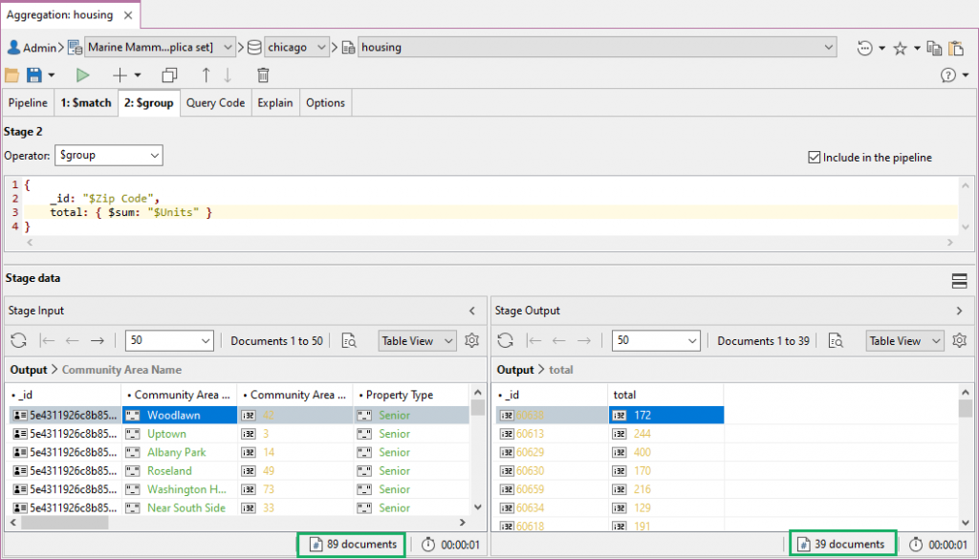Click 89 documents count in Stage Input
Image resolution: width=979 pixels, height=560 pixels.
352,544
